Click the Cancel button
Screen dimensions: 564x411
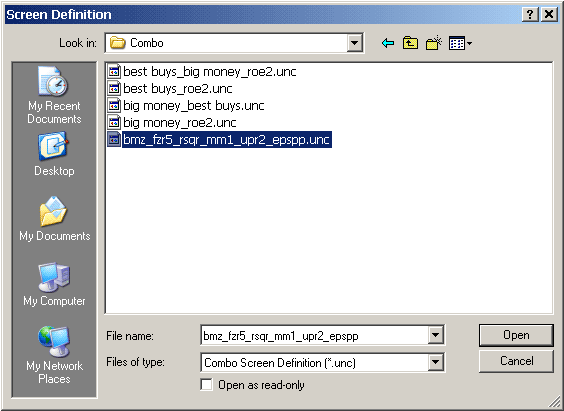click(x=516, y=361)
